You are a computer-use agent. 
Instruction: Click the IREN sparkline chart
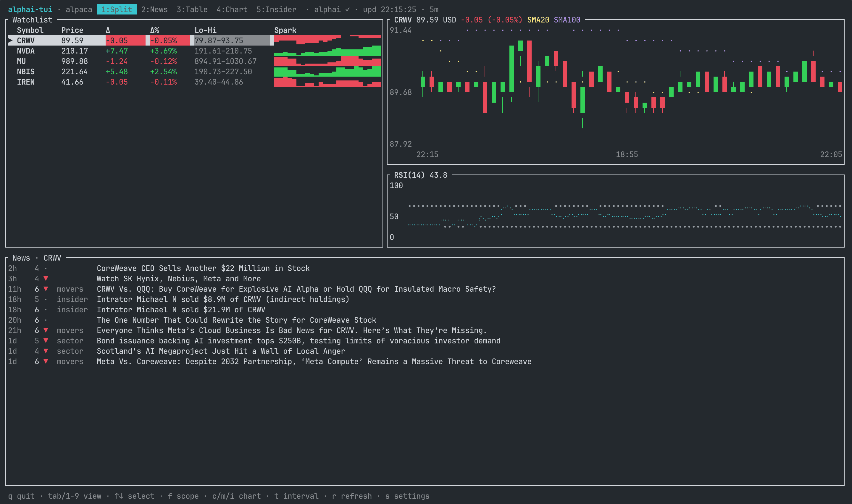pyautogui.click(x=327, y=82)
